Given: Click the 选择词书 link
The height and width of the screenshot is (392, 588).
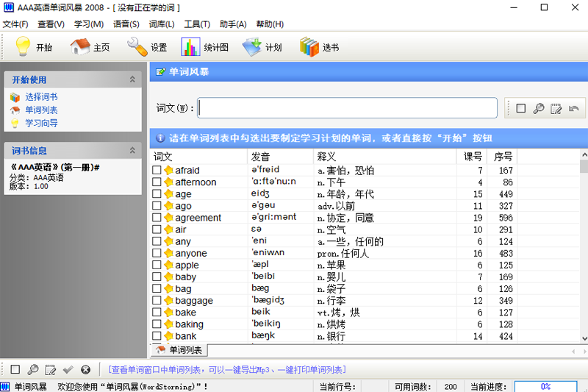Looking at the screenshot, I should click(41, 97).
